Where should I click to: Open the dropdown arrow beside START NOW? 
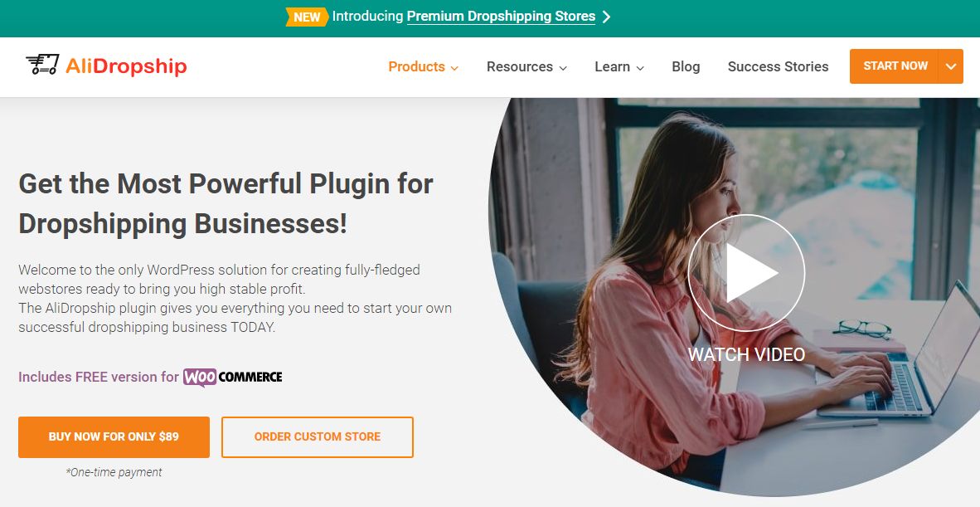pos(951,66)
